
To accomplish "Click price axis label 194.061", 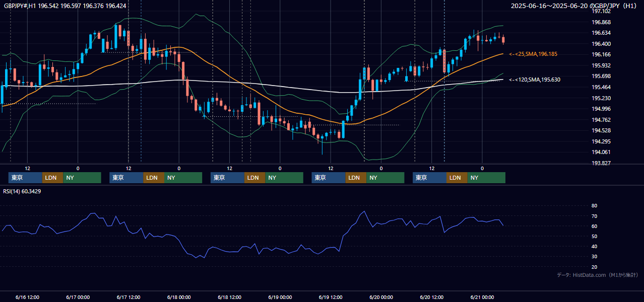I will (601, 152).
